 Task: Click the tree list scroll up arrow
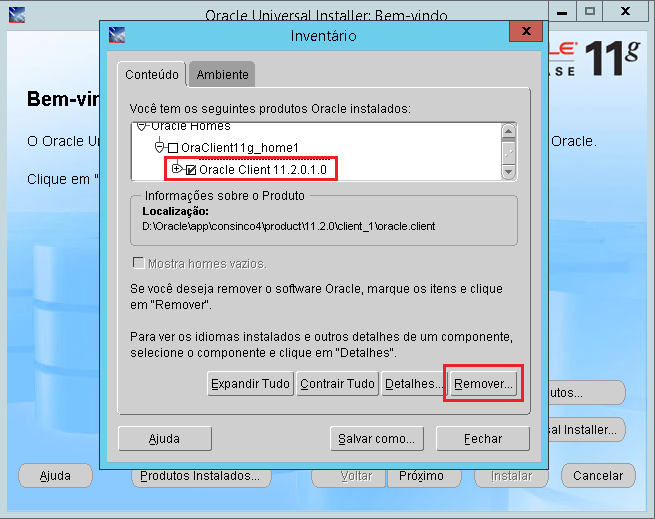click(508, 131)
